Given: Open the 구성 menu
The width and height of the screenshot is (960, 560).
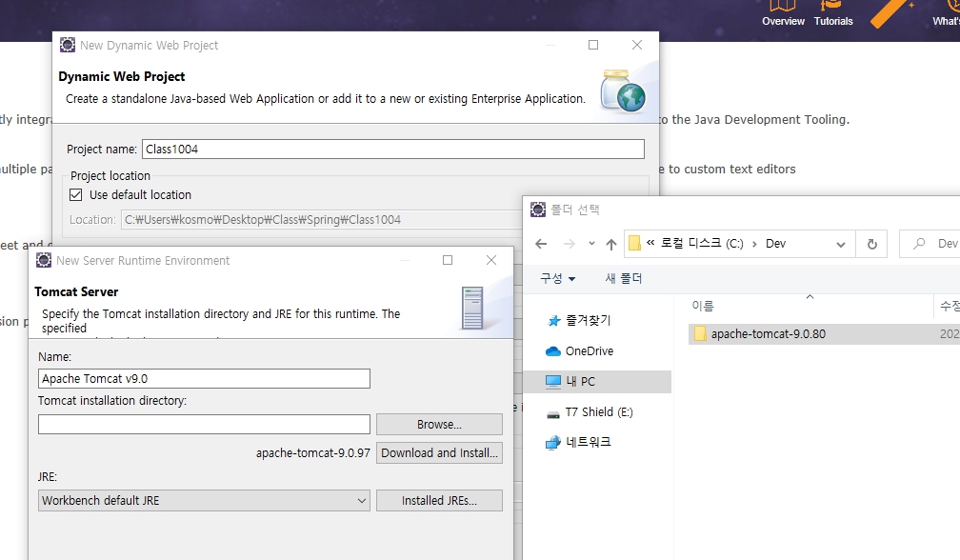Looking at the screenshot, I should click(557, 278).
